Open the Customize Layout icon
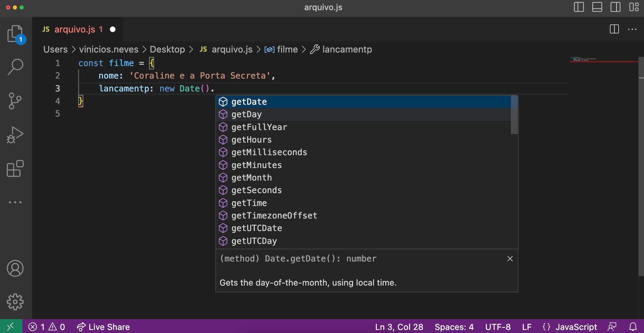644x333 pixels. [x=634, y=7]
